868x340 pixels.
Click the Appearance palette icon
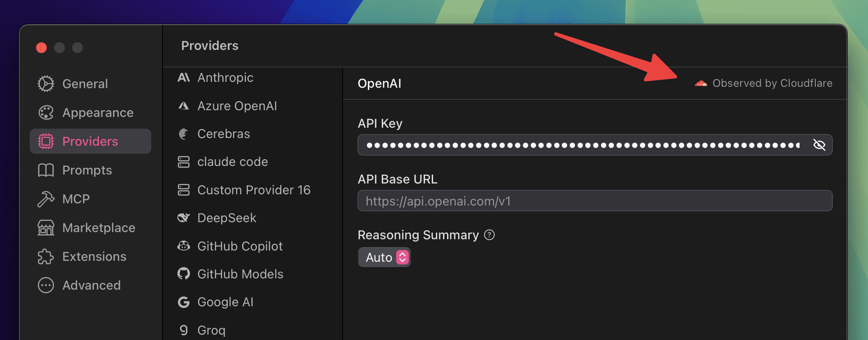[x=46, y=112]
